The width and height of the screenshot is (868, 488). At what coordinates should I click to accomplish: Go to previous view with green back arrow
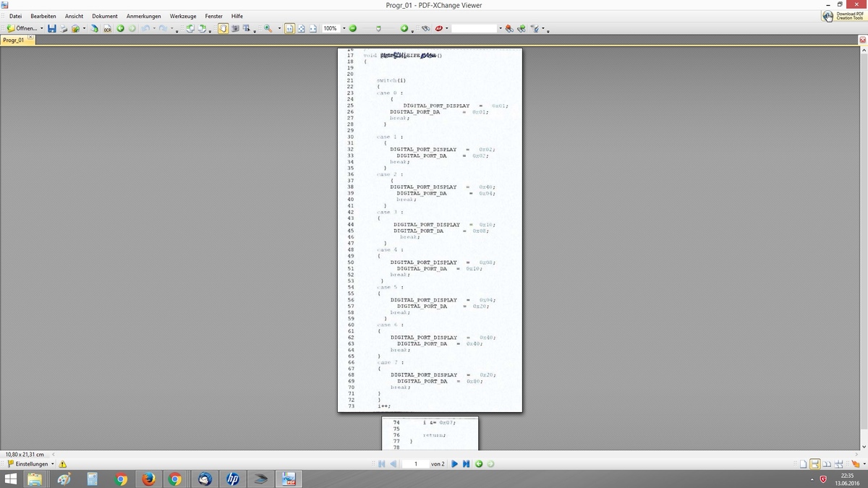120,28
